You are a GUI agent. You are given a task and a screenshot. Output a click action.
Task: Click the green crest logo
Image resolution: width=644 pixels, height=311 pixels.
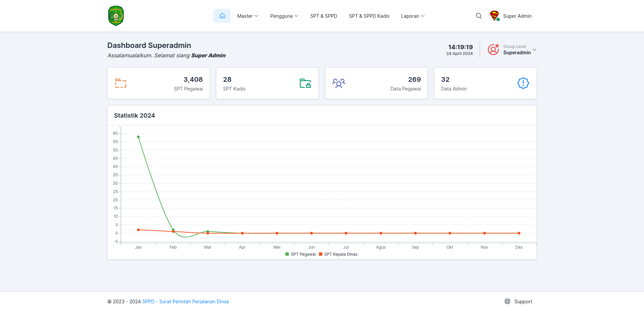click(116, 16)
